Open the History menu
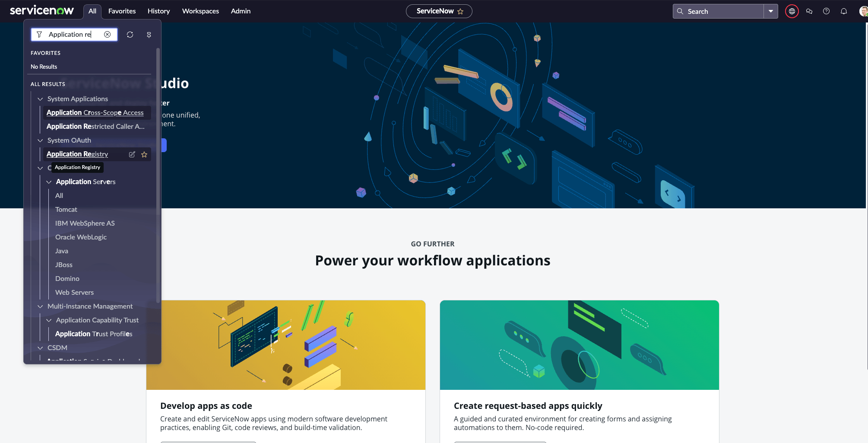868x443 pixels. point(158,11)
